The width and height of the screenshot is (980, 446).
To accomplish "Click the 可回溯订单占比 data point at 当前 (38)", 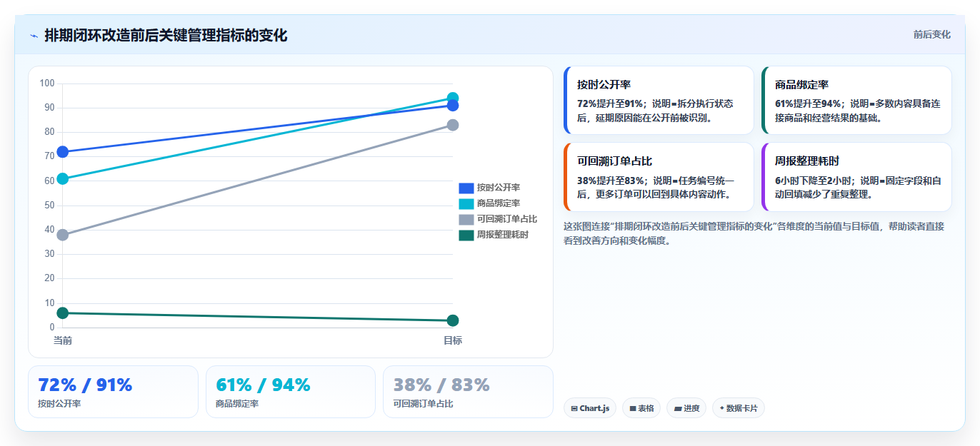I will click(x=63, y=235).
